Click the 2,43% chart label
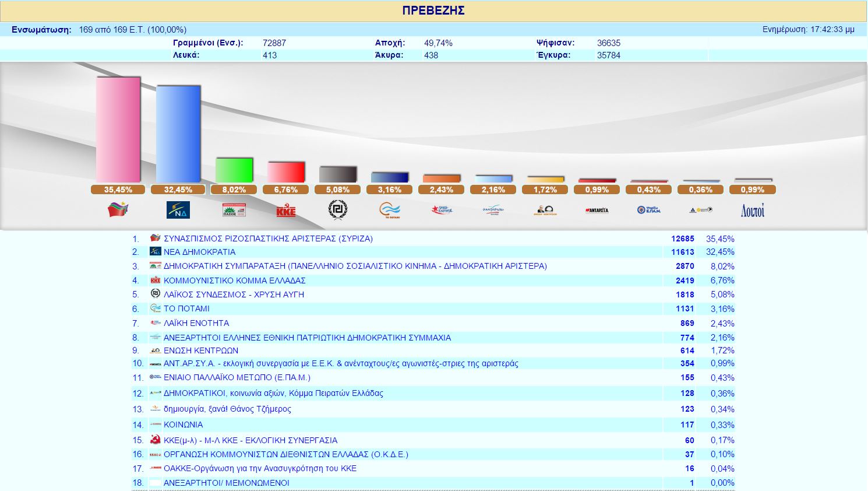868x491 pixels. coord(442,190)
